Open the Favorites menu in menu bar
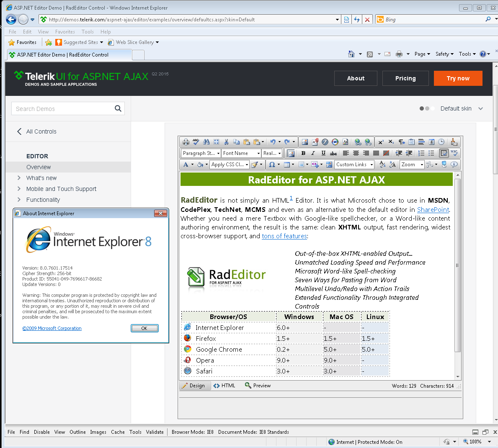This screenshot has height=448, width=498. point(65,32)
